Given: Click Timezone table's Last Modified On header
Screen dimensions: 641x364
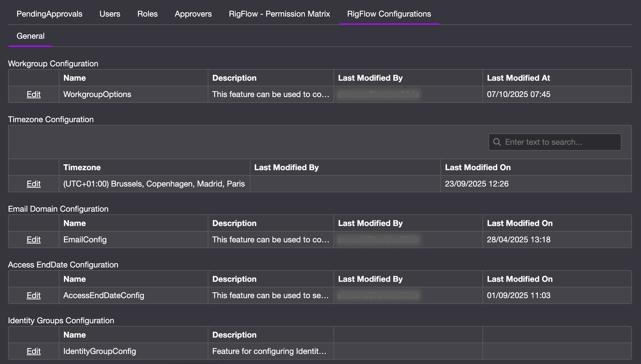Looking at the screenshot, I should [477, 167].
